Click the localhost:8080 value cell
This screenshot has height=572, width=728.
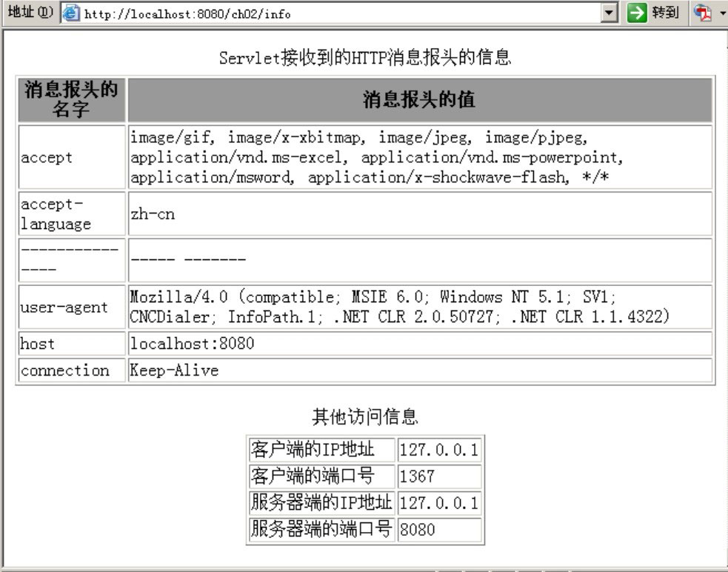420,343
